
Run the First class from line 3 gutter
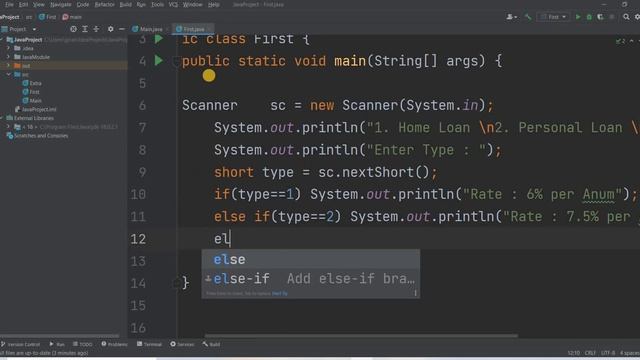159,39
